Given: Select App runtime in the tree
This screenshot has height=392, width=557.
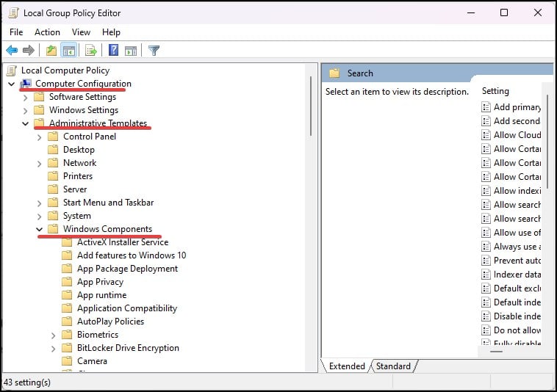Looking at the screenshot, I should coord(102,295).
